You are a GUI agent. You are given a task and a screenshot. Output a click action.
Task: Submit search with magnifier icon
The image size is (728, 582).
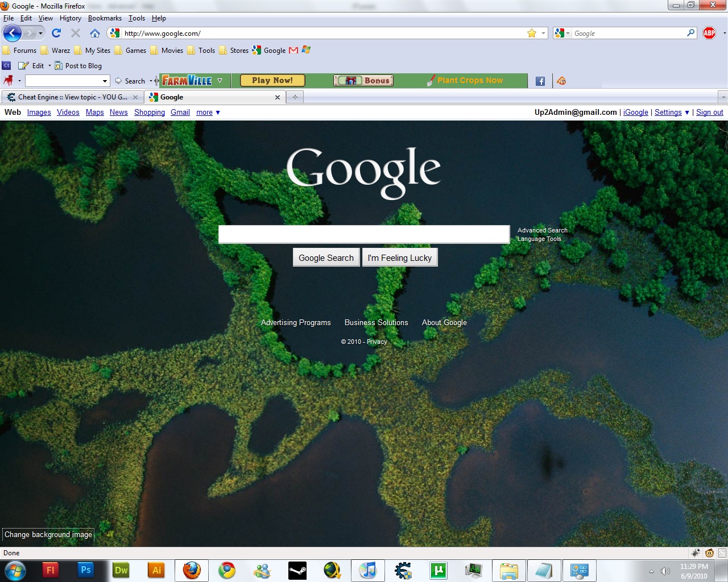click(690, 33)
